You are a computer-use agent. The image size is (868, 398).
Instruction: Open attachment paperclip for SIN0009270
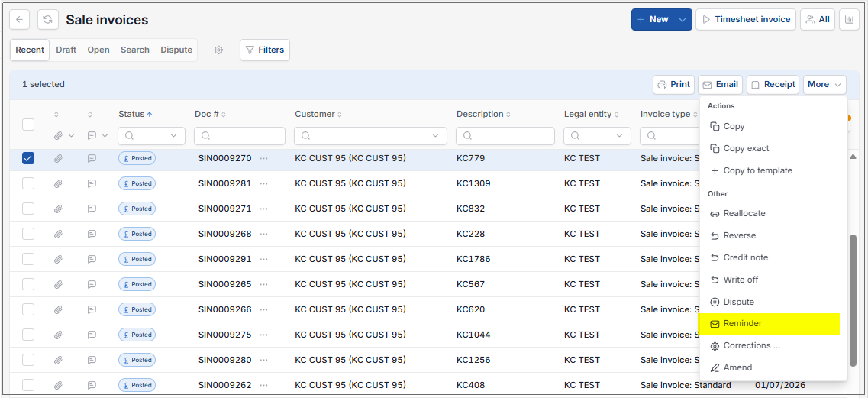coord(58,159)
